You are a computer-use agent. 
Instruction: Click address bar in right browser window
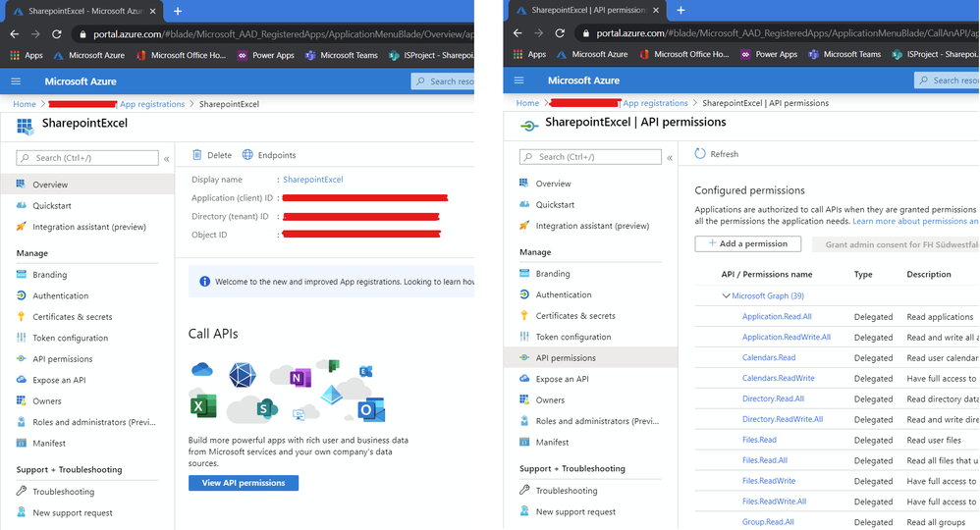(x=777, y=33)
